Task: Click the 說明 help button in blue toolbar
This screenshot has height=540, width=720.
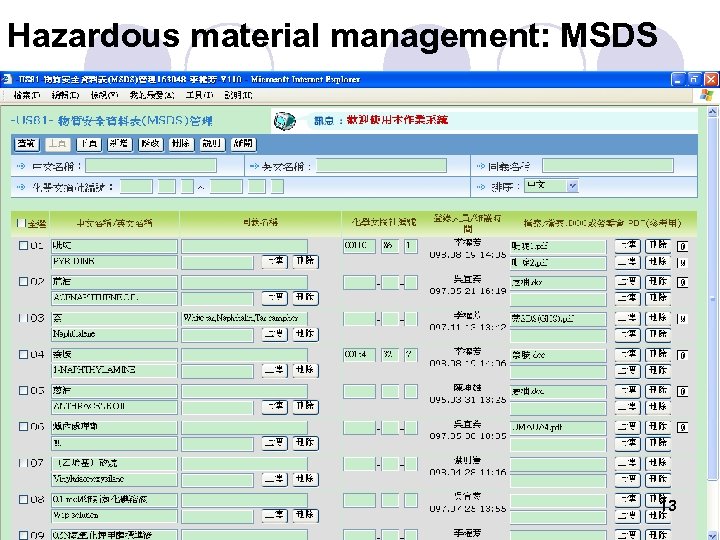Action: (212, 144)
